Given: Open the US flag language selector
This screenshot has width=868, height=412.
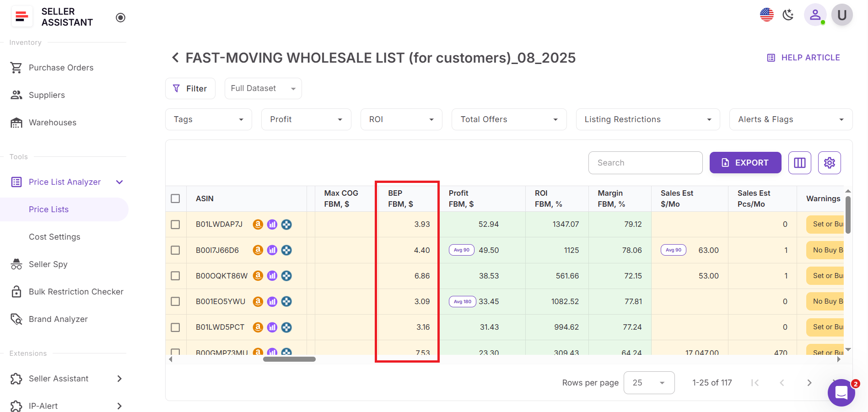Looking at the screenshot, I should pos(766,15).
